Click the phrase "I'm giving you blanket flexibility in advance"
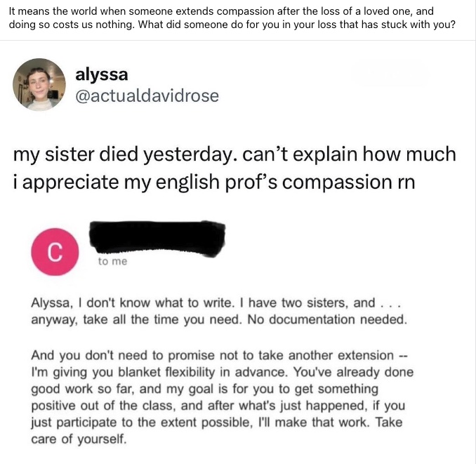The image size is (476, 464). (x=159, y=372)
